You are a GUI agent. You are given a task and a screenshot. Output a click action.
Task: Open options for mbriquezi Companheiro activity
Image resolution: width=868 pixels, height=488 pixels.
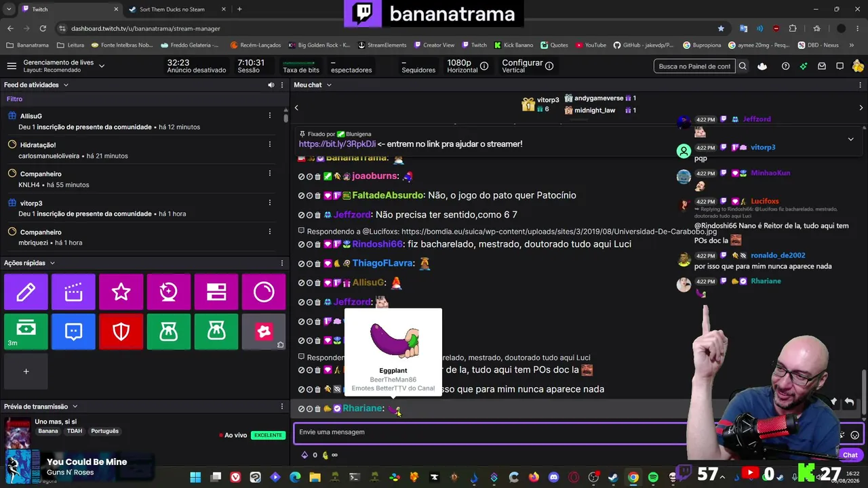tap(270, 232)
